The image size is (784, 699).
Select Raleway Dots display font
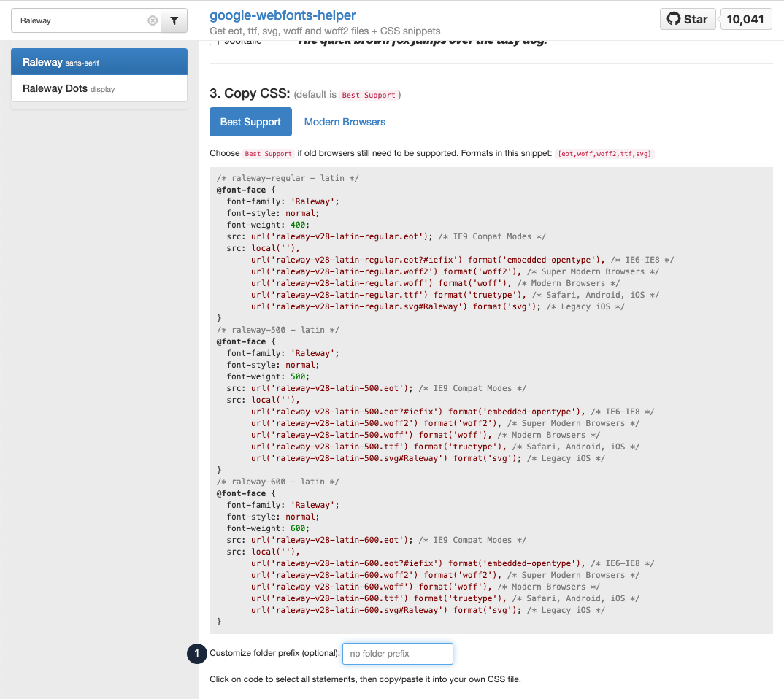pos(99,88)
